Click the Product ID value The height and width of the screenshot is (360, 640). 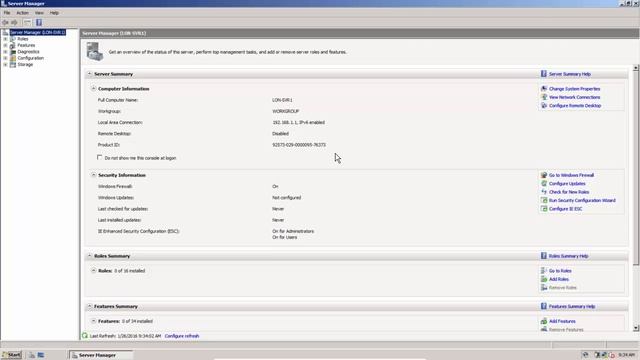pyautogui.click(x=299, y=145)
